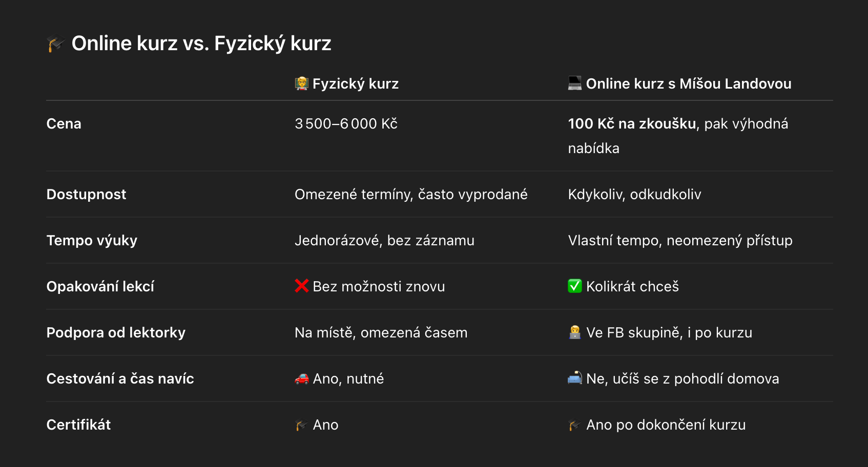Click the couch emoji before Ne, učíš se
868x467 pixels.
coord(575,378)
